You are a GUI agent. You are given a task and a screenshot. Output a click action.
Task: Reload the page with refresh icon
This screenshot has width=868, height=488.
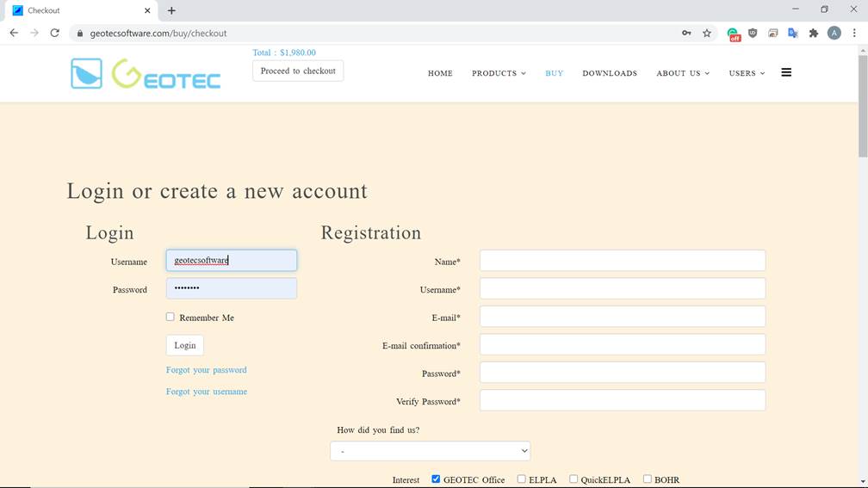pyautogui.click(x=55, y=34)
